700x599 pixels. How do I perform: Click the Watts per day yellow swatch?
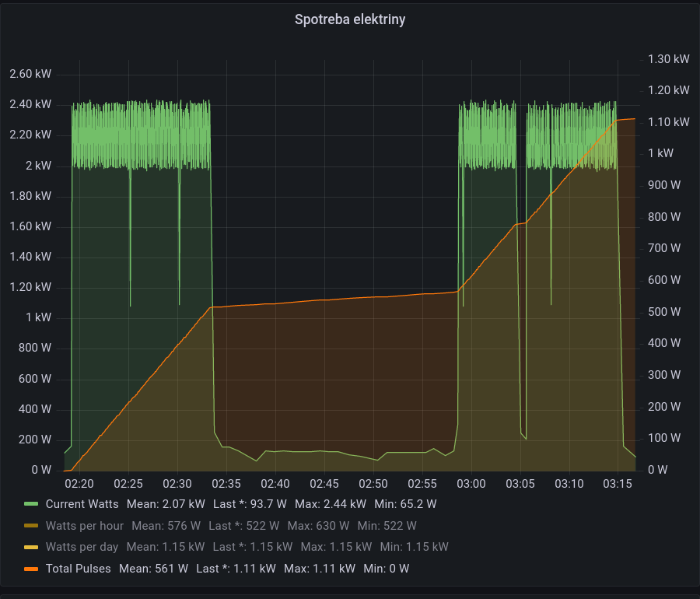point(31,547)
